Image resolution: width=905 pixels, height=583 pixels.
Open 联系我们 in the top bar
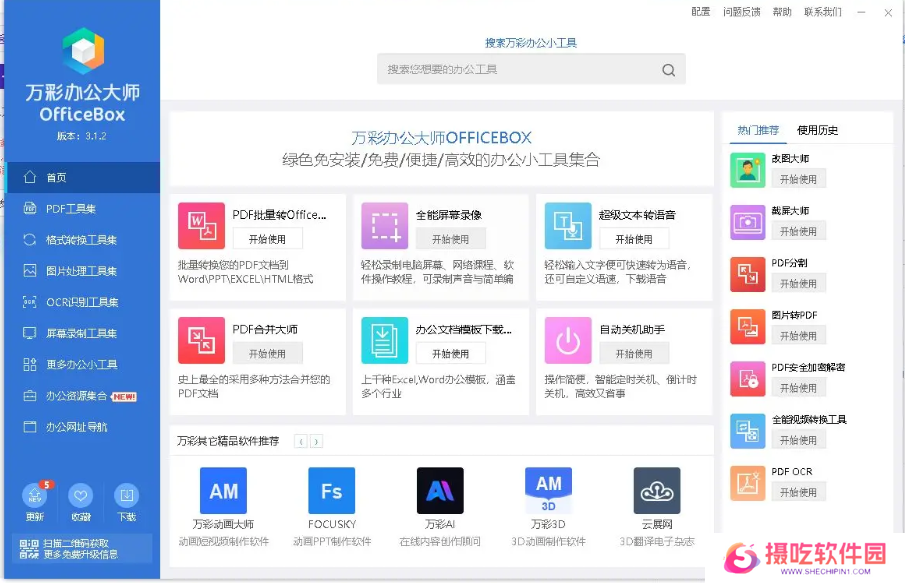click(823, 12)
